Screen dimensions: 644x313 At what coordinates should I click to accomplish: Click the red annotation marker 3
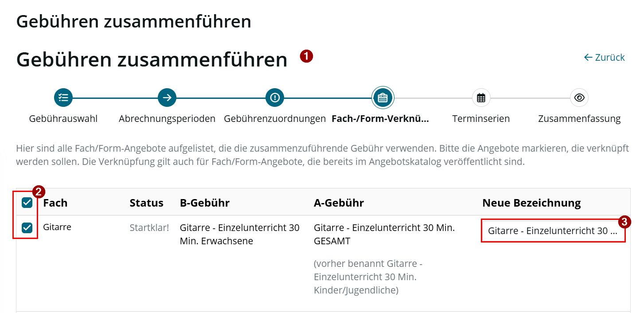pos(625,222)
